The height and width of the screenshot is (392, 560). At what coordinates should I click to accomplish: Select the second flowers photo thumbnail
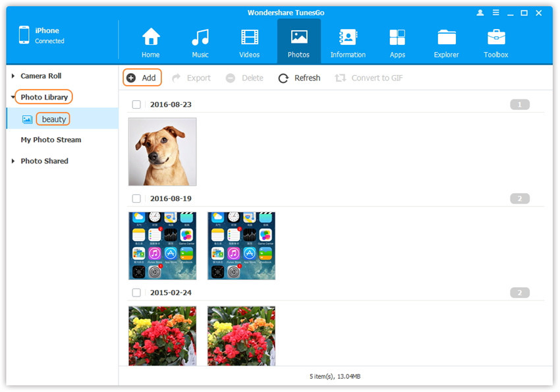[x=241, y=336]
